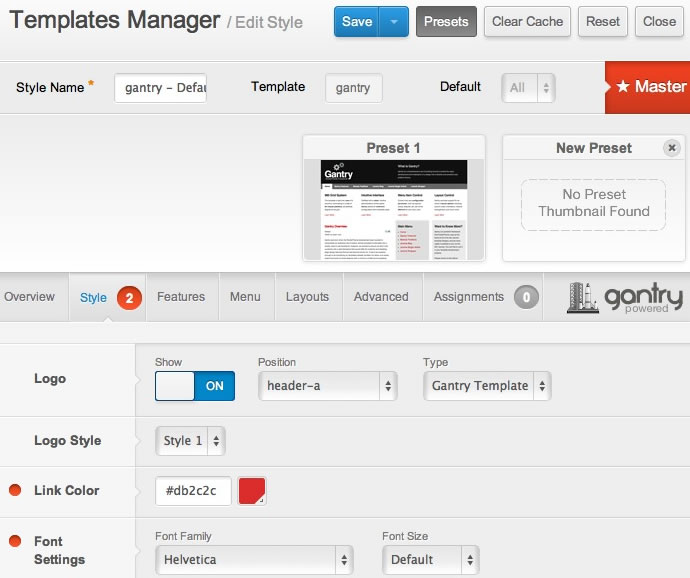Click the Assignments count badge showing 0
Viewport: 690px width, 578px height.
(x=526, y=297)
